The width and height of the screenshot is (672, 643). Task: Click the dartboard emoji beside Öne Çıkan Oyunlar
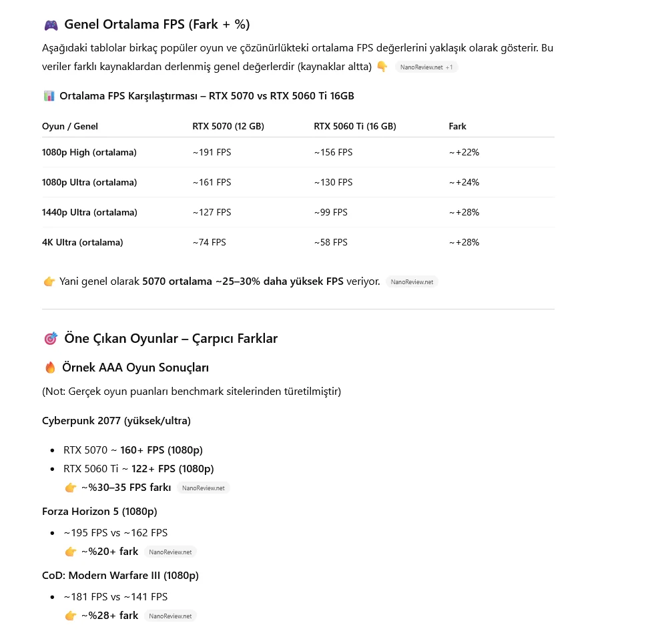51,339
